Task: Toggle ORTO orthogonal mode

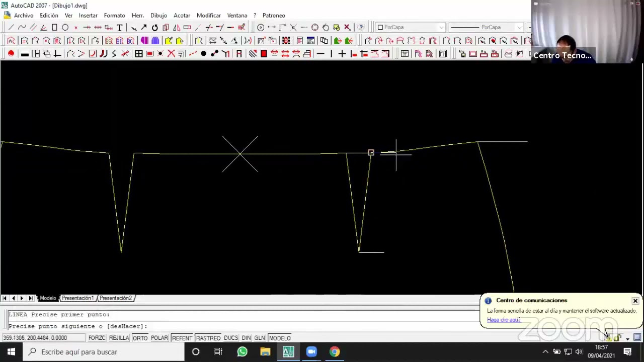Action: tap(140, 338)
